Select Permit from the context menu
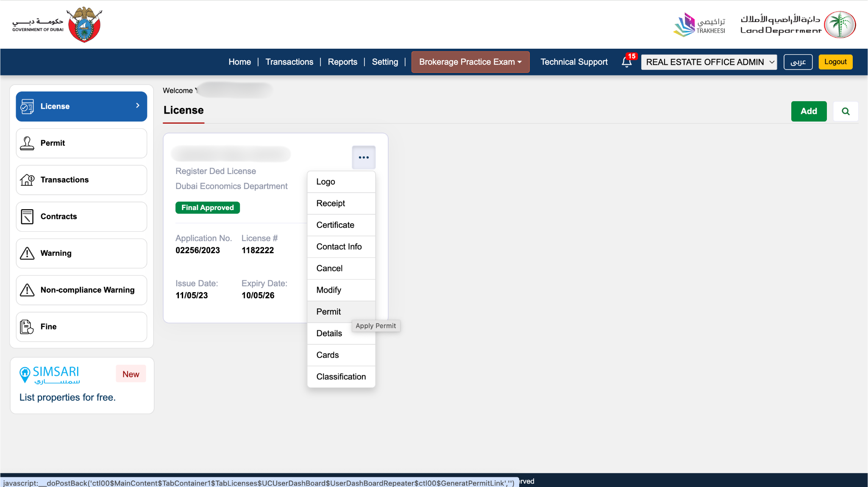This screenshot has height=487, width=868. [328, 312]
